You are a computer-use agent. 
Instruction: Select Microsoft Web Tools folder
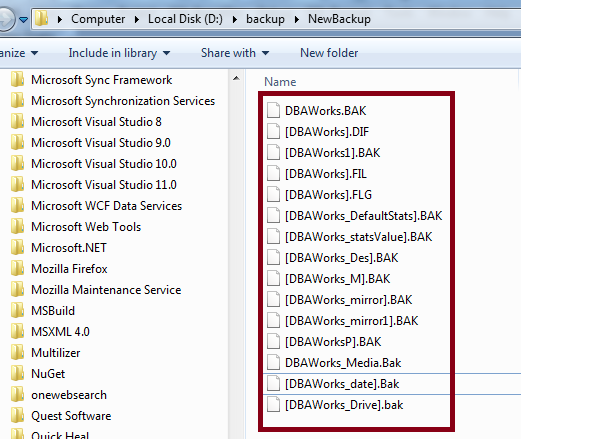click(86, 227)
